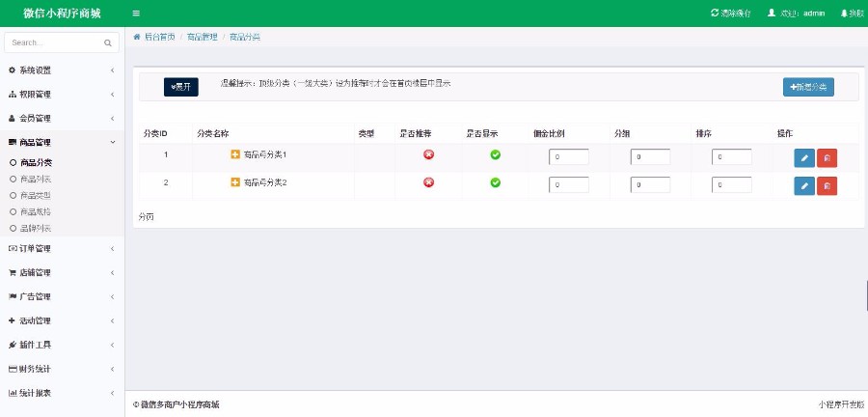Screen dimensions: 868x417
Task: Expand the 财务统计 menu chevron
Action: tap(113, 370)
